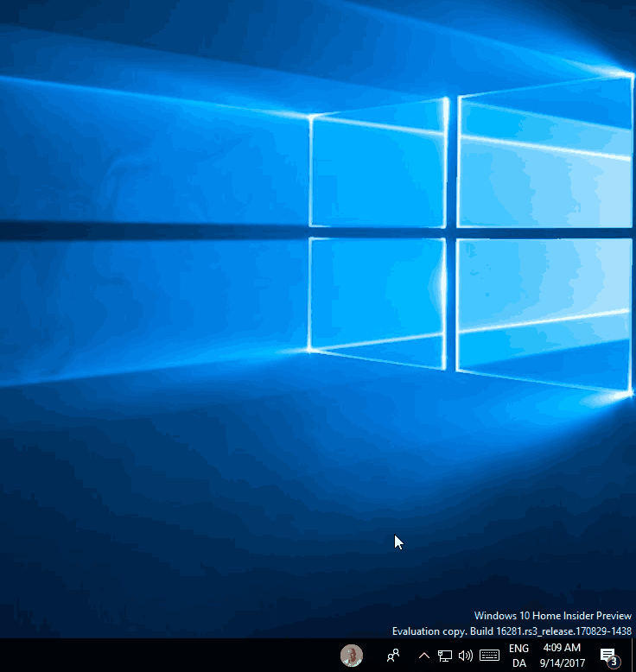Click the Windows 10 Home Insider Preview text
Screen dimensions: 636x672
[552, 616]
